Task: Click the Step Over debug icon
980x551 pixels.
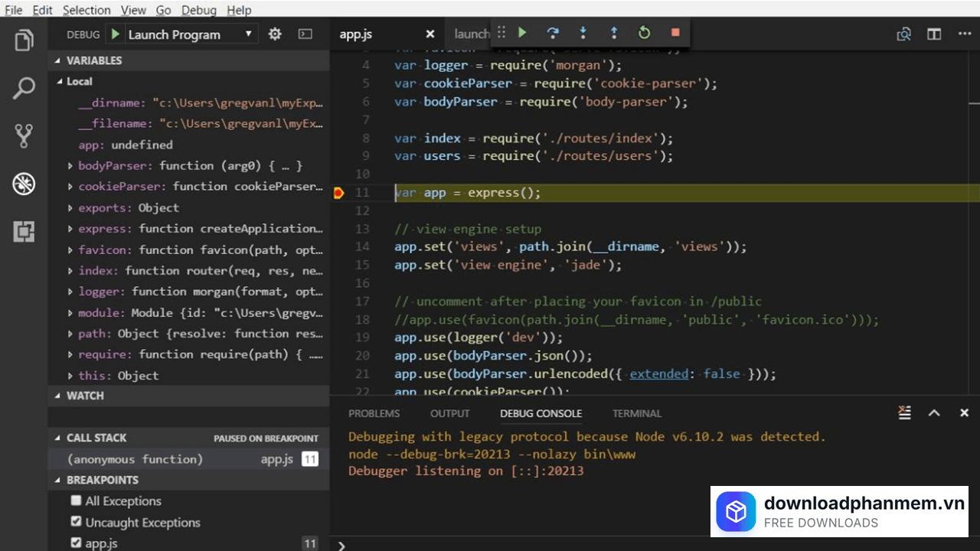Action: click(552, 33)
